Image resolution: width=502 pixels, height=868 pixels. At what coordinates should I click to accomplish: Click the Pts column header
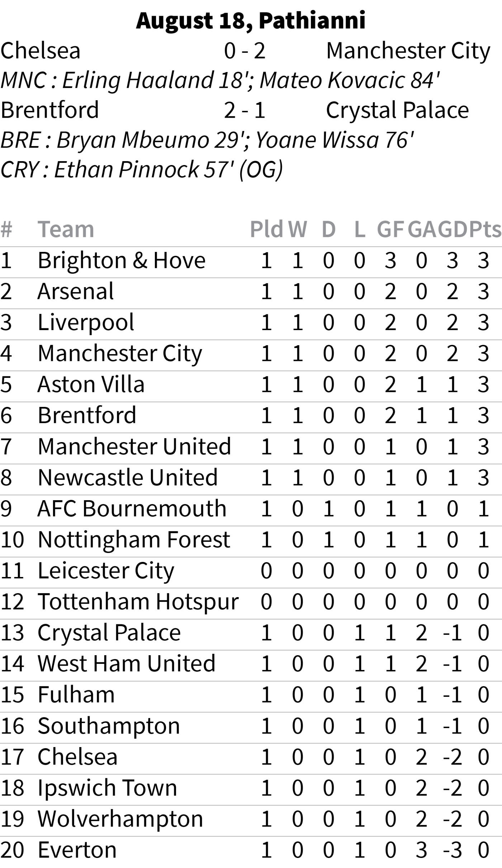tap(485, 229)
